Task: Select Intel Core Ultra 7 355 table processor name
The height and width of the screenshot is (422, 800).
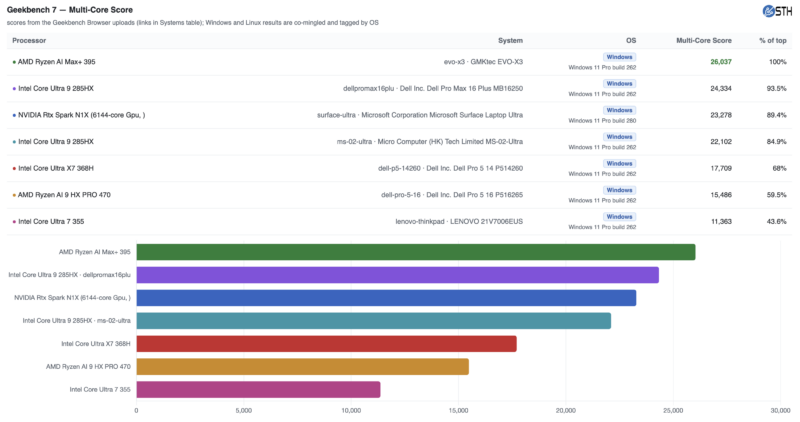Action: click(x=51, y=221)
